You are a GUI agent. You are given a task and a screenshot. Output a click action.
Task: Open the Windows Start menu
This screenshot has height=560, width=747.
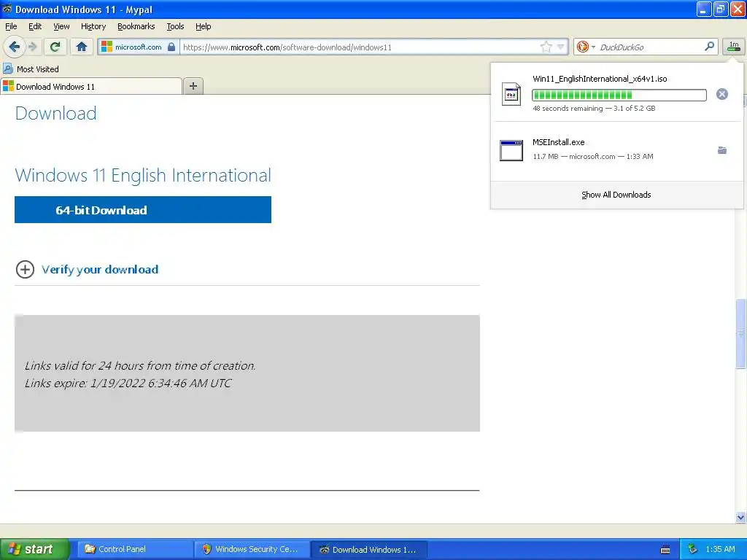[34, 550]
